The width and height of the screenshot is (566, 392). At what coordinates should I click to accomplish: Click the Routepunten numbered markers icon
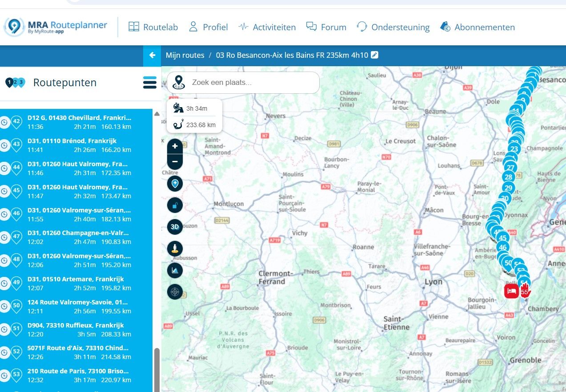15,83
